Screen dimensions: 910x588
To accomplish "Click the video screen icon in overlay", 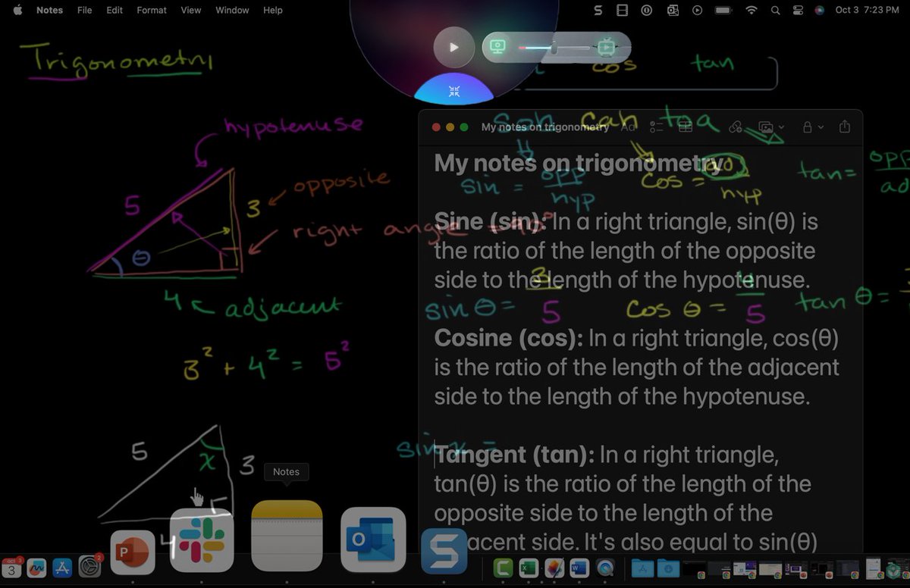I will point(606,47).
